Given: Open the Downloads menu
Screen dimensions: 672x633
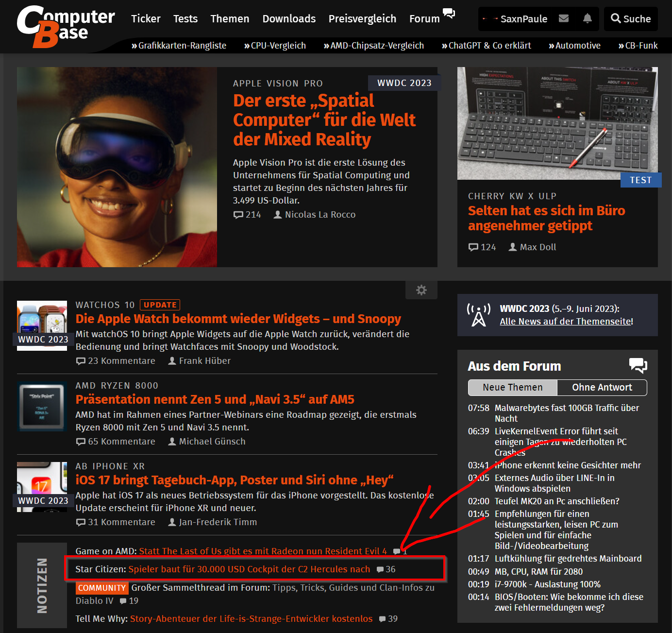Looking at the screenshot, I should click(x=289, y=19).
